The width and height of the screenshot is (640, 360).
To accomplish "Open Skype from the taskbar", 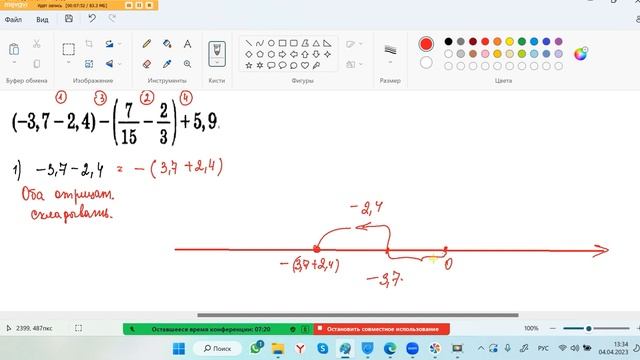I will coord(322,349).
